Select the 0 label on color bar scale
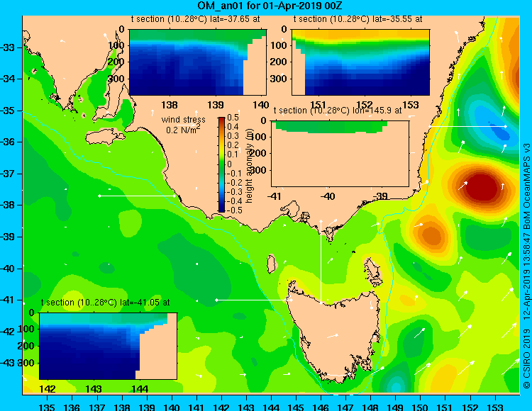 click(229, 164)
